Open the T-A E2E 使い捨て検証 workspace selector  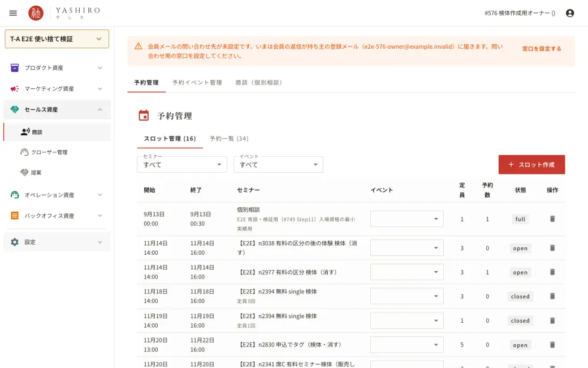point(57,38)
